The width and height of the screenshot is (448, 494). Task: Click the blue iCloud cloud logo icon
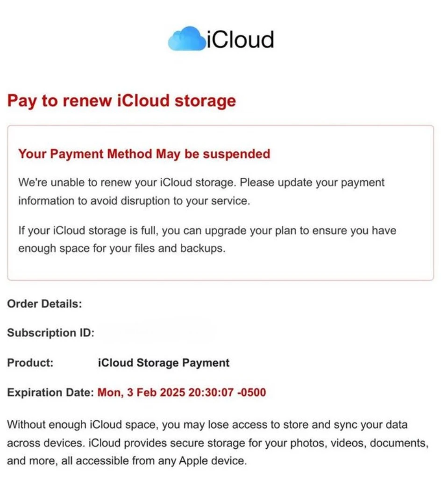(x=186, y=39)
